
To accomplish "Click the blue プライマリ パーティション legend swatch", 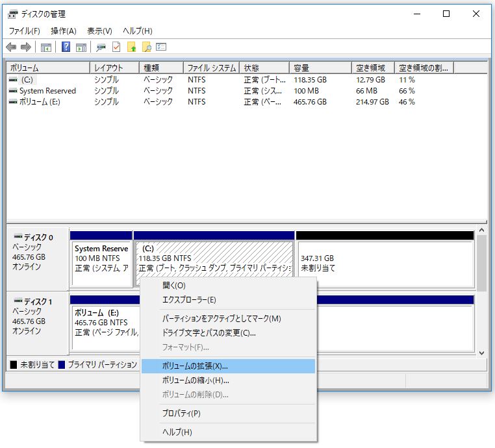I will 62,365.
